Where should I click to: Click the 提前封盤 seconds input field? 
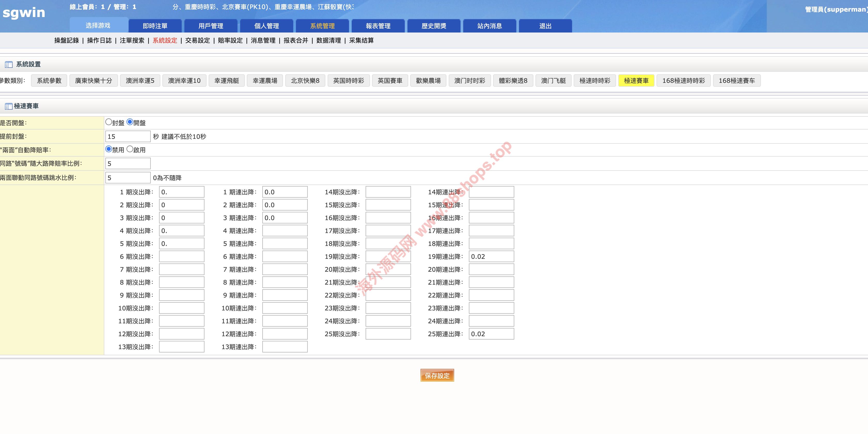coord(128,136)
